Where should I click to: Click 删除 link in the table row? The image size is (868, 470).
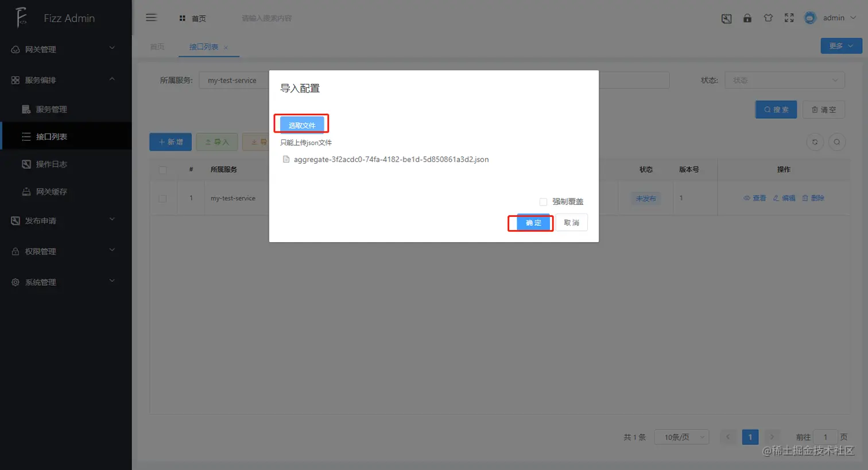pos(813,198)
